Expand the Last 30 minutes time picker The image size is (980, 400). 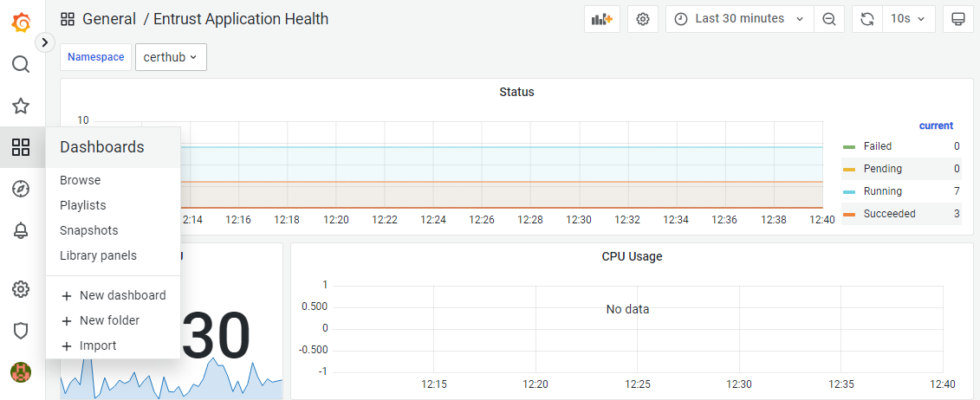[x=740, y=19]
